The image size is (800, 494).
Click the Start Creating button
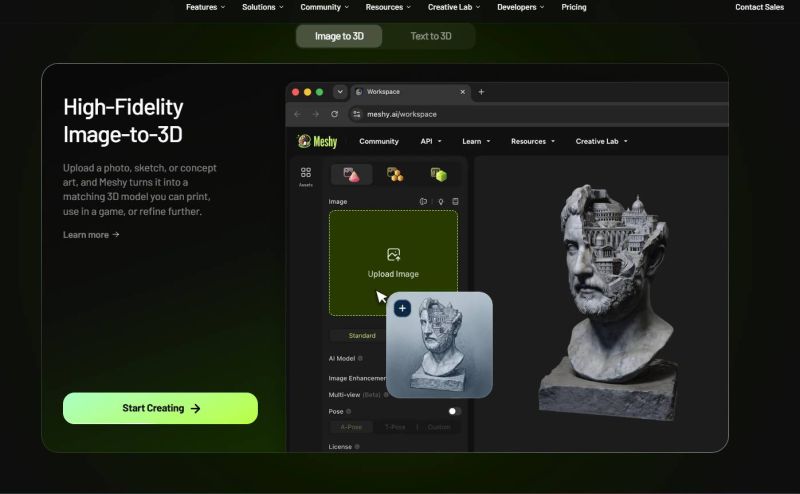(160, 408)
